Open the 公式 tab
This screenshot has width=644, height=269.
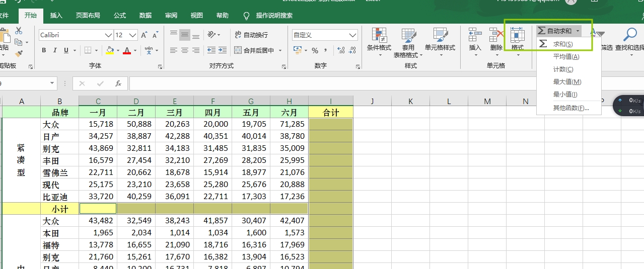[x=120, y=16]
